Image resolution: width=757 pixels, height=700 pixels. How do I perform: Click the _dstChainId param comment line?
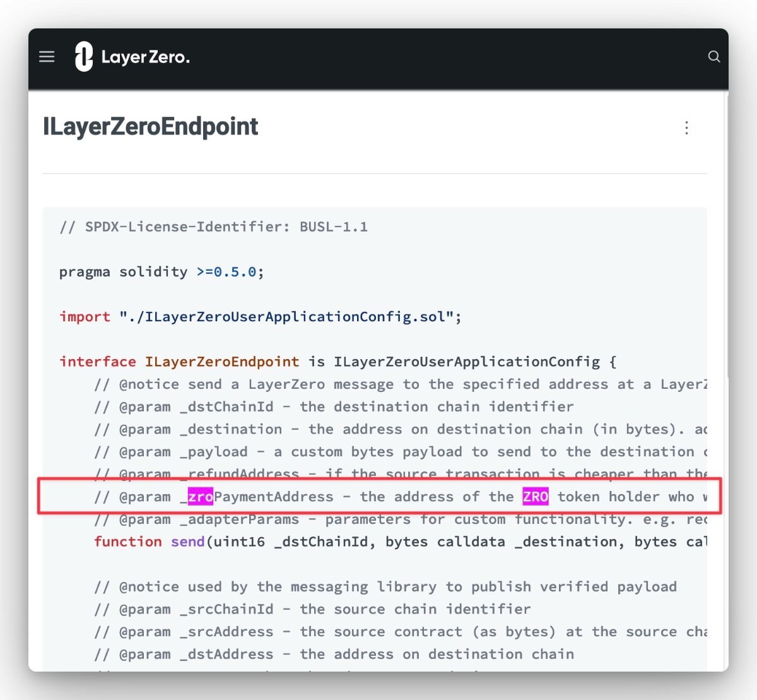[334, 406]
